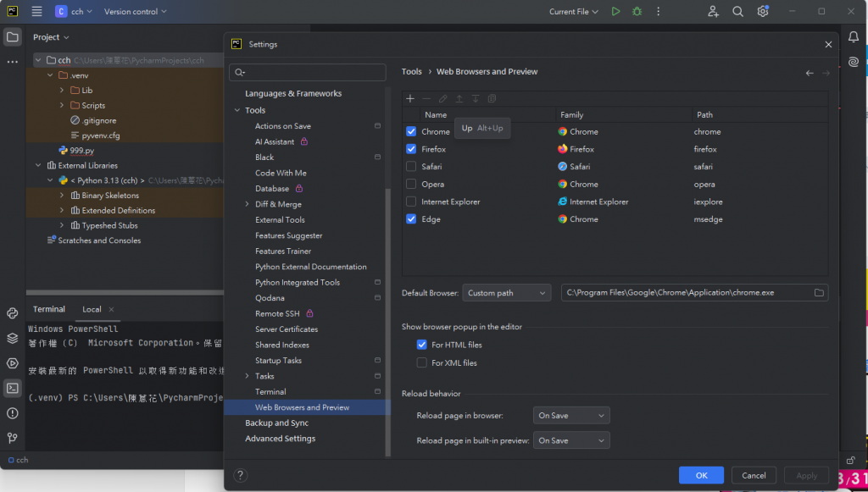Open Languages & Frameworks settings
This screenshot has width=868, height=492.
point(293,93)
